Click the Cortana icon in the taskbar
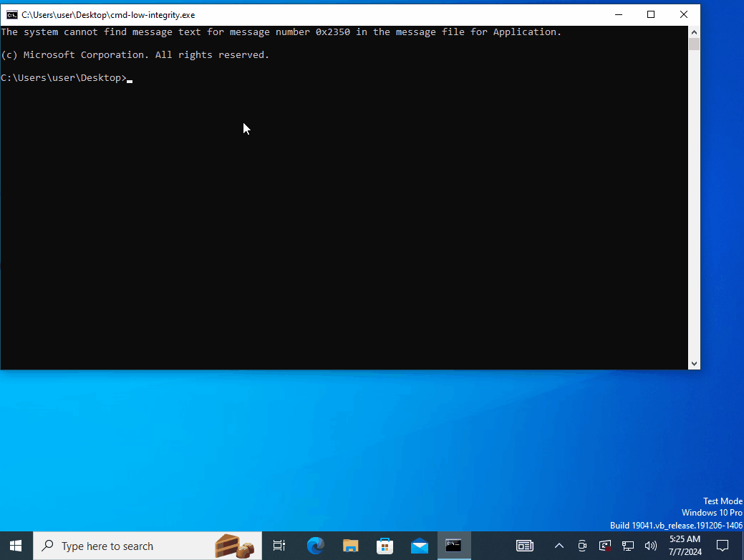Screen dimensions: 744x560 236,546
